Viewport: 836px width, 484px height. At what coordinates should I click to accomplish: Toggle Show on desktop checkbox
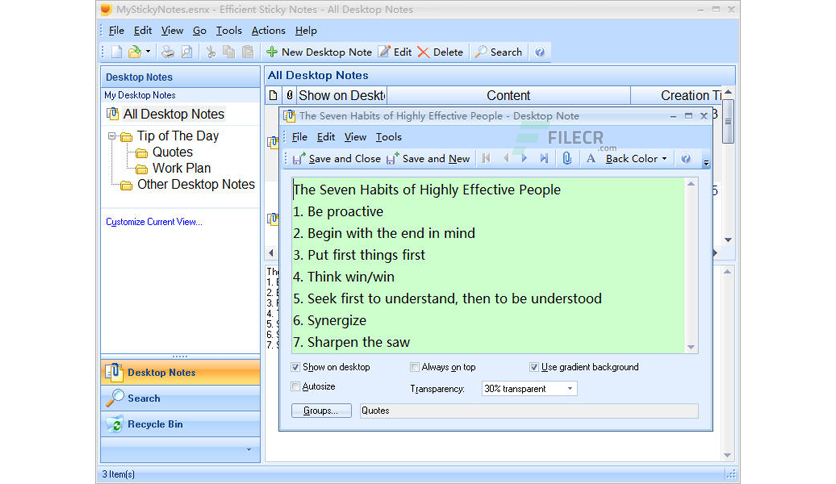[295, 367]
